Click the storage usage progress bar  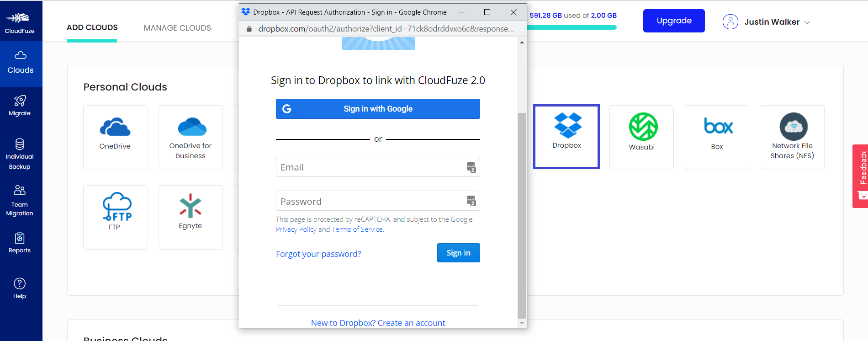[572, 27]
